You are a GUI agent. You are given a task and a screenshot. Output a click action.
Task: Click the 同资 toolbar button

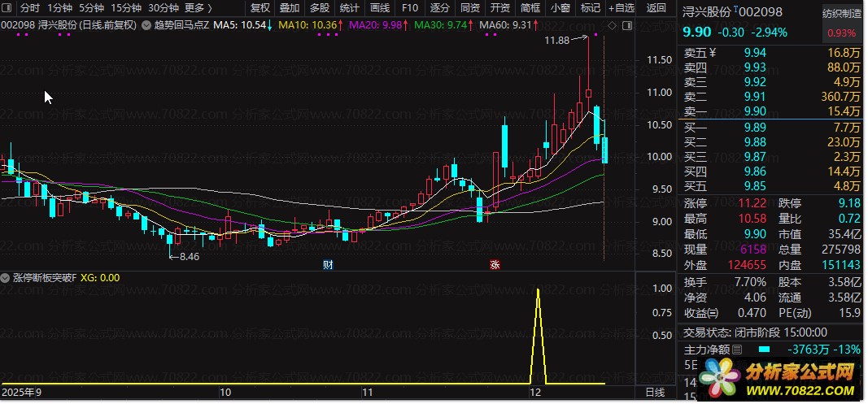click(470, 8)
